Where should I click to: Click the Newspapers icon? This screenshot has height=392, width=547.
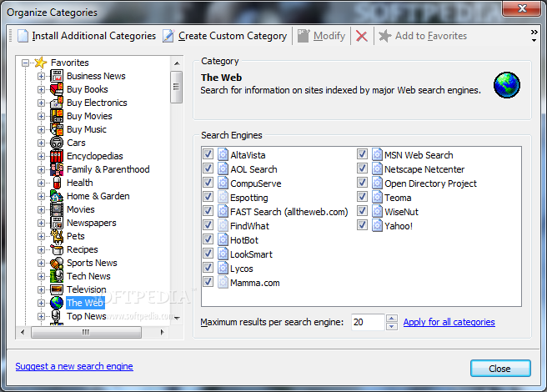tap(57, 223)
